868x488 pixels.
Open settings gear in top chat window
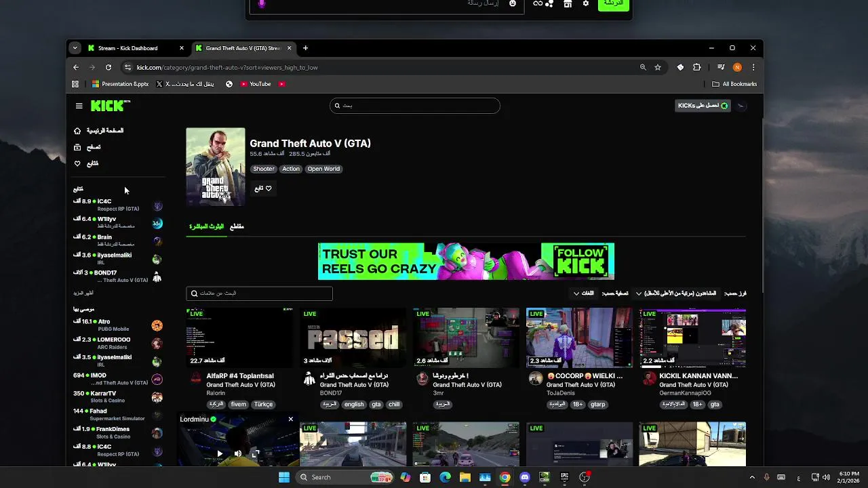pyautogui.click(x=586, y=3)
